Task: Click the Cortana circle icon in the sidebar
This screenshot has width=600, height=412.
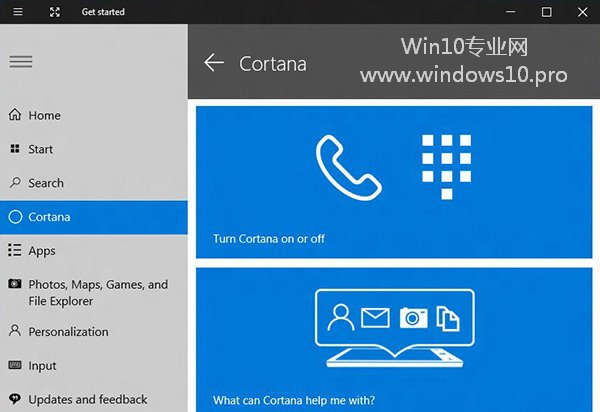Action: coord(15,217)
